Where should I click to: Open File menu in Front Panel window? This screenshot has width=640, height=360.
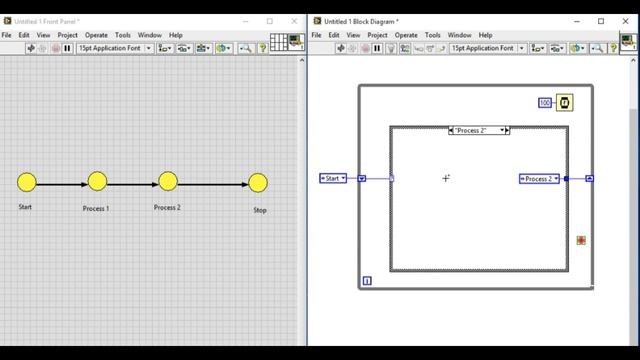7,35
